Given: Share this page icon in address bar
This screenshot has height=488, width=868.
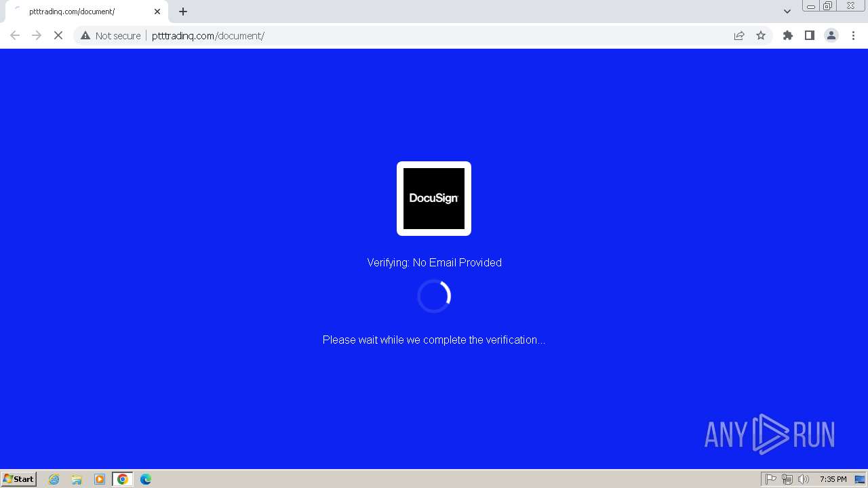Looking at the screenshot, I should pos(739,35).
